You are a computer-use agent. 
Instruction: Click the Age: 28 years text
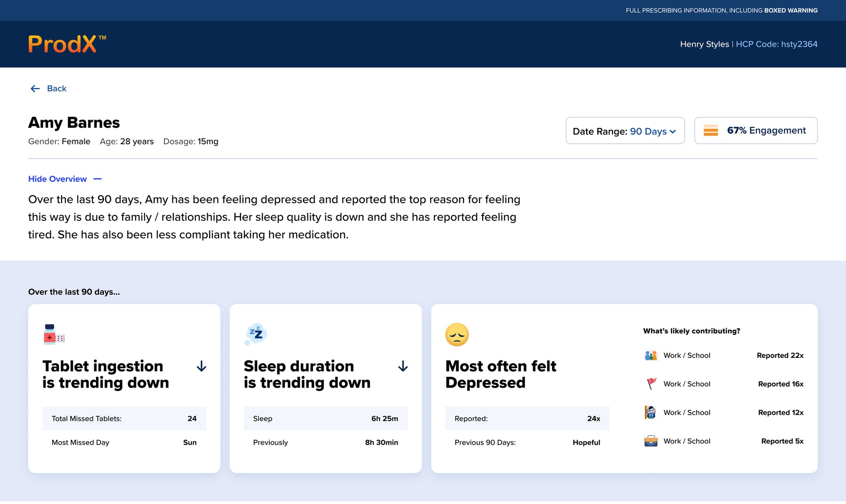tap(127, 141)
